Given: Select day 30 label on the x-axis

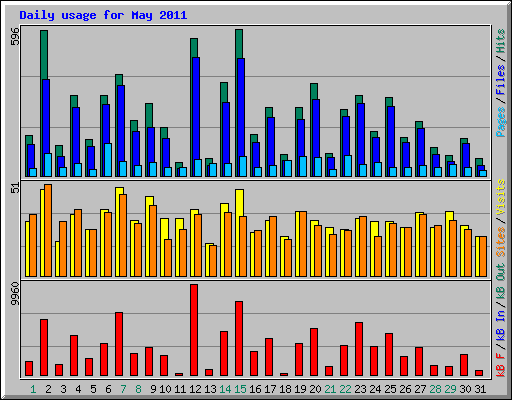Looking at the screenshot, I should pyautogui.click(x=465, y=389).
